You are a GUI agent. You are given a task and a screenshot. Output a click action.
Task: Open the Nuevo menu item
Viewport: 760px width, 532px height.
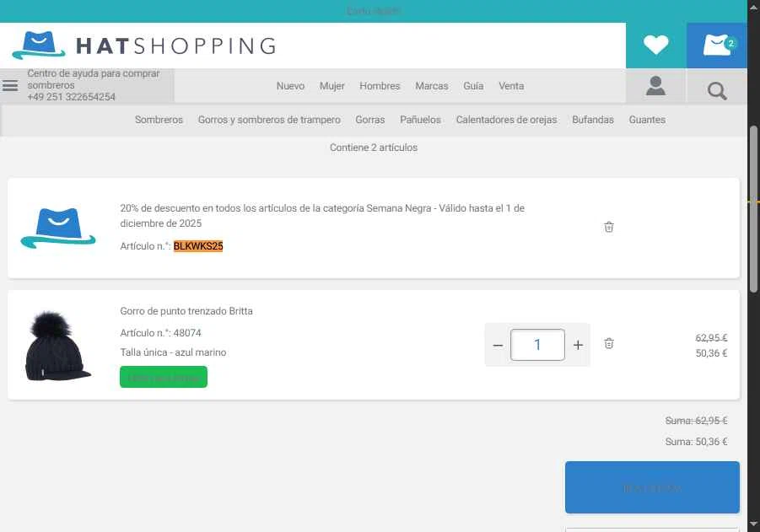point(290,86)
